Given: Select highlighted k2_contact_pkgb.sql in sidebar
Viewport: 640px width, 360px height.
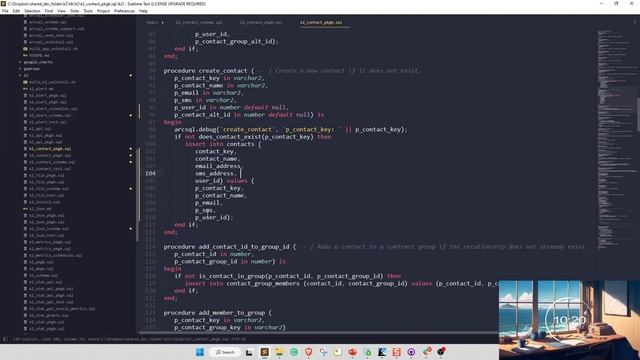Looking at the screenshot, I should [50, 149].
